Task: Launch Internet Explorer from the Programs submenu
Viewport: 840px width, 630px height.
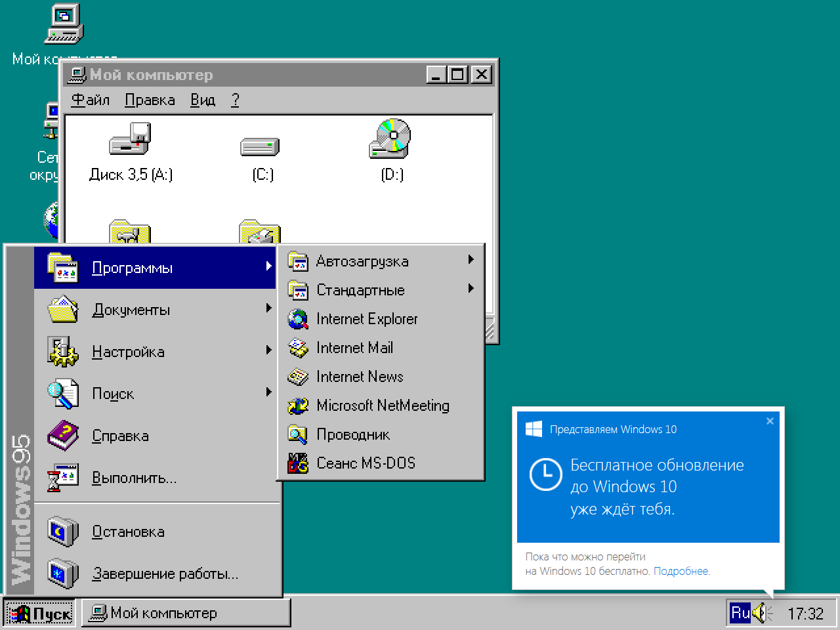Action: (x=381, y=319)
